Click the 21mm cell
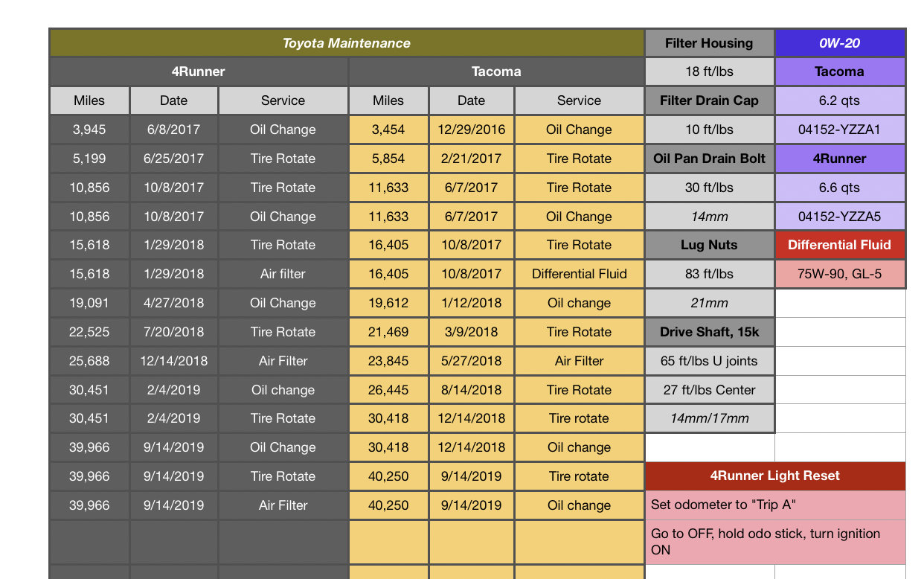The height and width of the screenshot is (579, 924). click(x=710, y=303)
